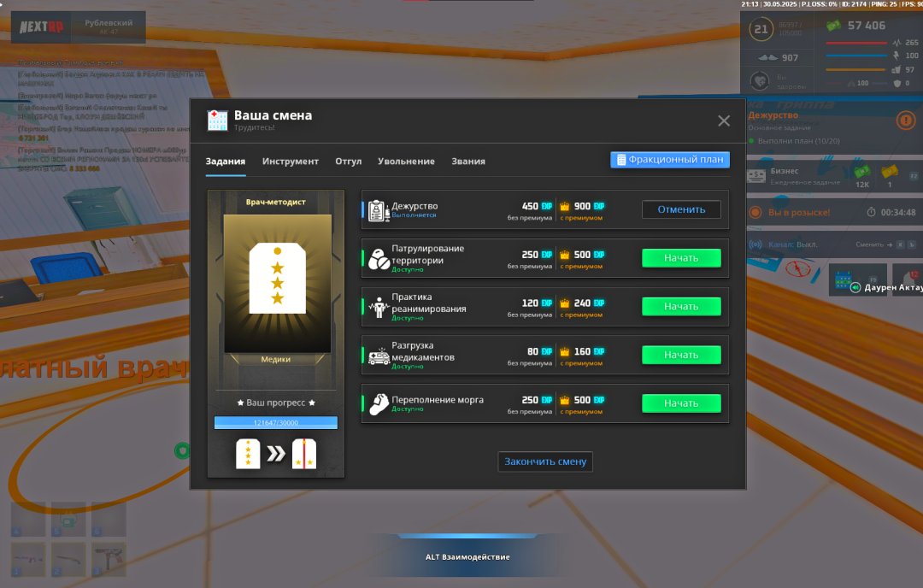Open the Увольнение tab
This screenshot has width=923, height=588.
406,162
